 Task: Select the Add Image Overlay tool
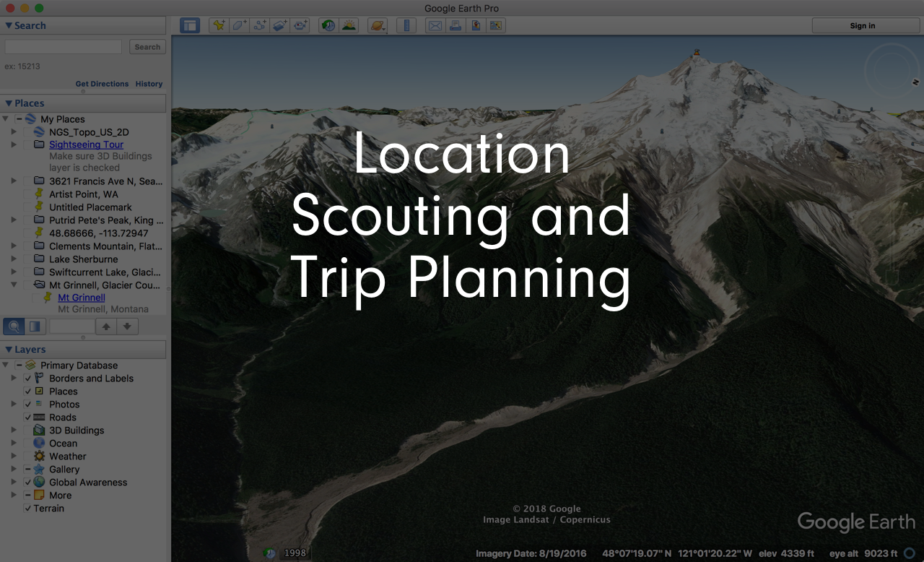(280, 25)
